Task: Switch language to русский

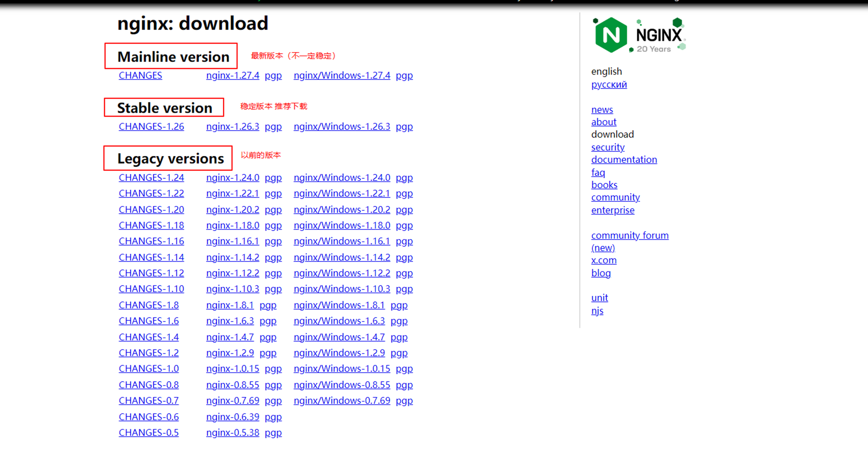Action: click(609, 84)
